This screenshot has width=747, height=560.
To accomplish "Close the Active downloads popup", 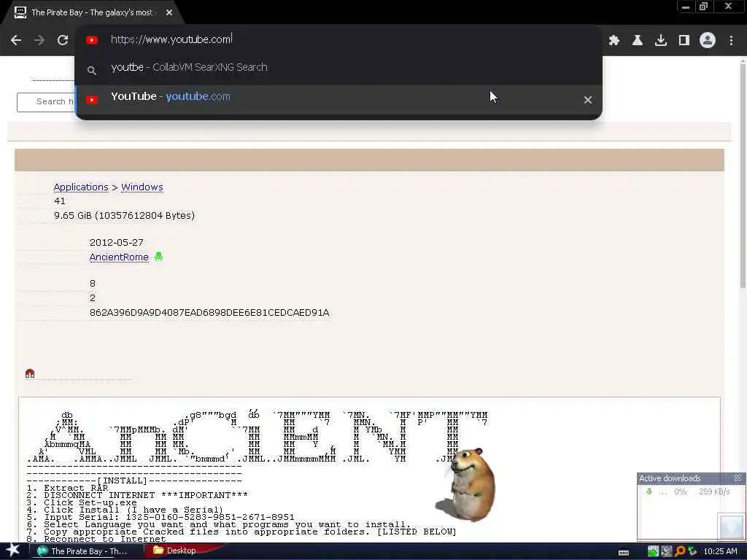I will click(x=738, y=478).
